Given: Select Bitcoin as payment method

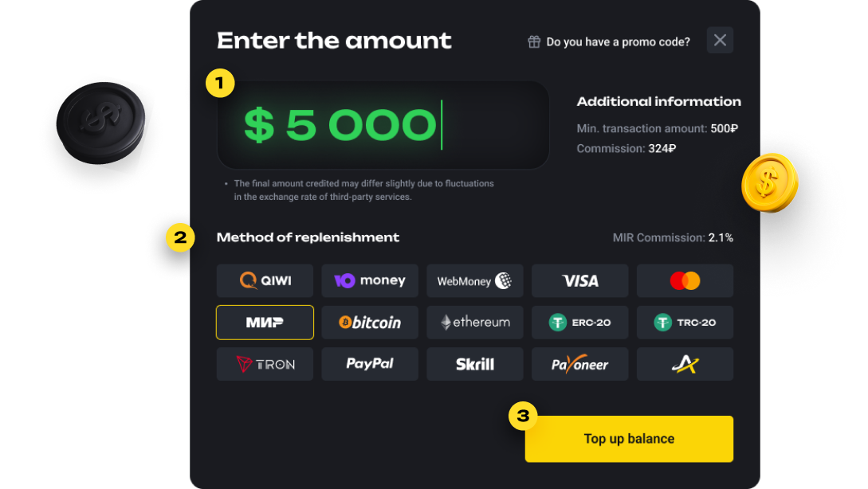Looking at the screenshot, I should pyautogui.click(x=370, y=322).
